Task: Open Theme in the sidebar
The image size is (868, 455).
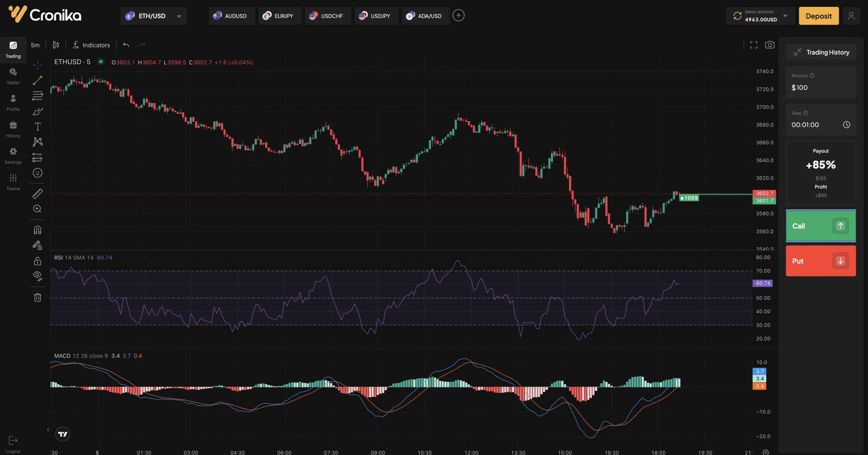Action: (x=13, y=182)
